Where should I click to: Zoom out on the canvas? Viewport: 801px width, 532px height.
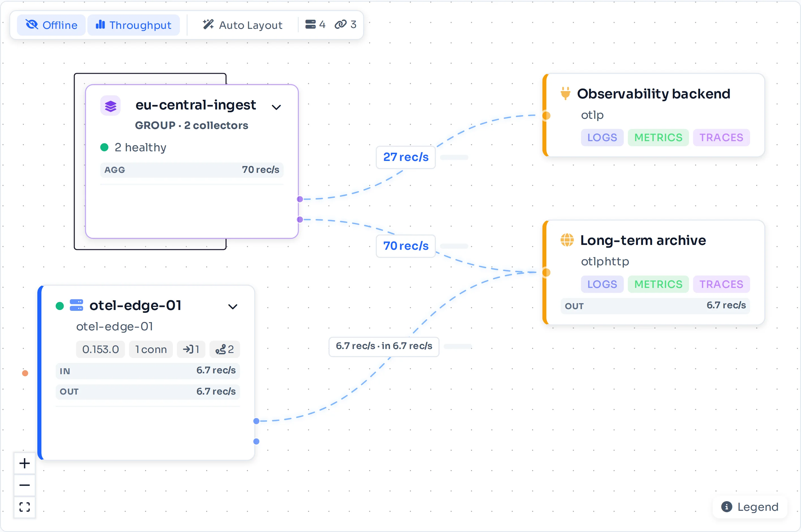pos(24,485)
